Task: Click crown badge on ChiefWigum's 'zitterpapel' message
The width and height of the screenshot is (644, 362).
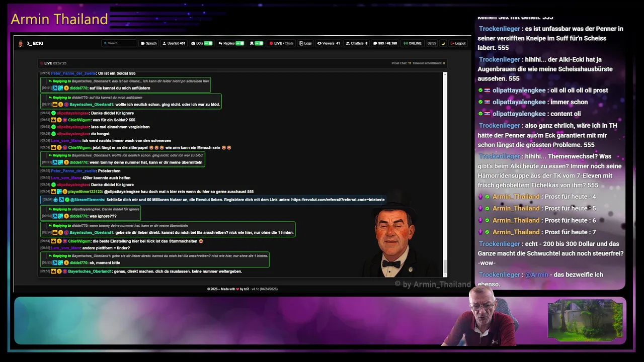Action: click(53, 148)
